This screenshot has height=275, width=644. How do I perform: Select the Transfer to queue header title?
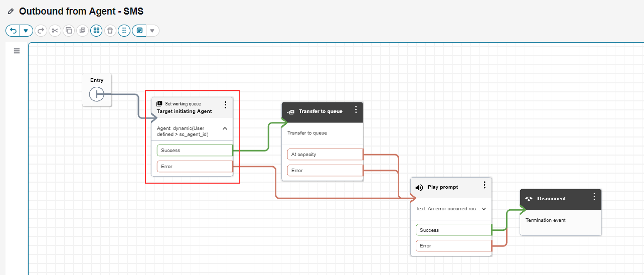[320, 111]
